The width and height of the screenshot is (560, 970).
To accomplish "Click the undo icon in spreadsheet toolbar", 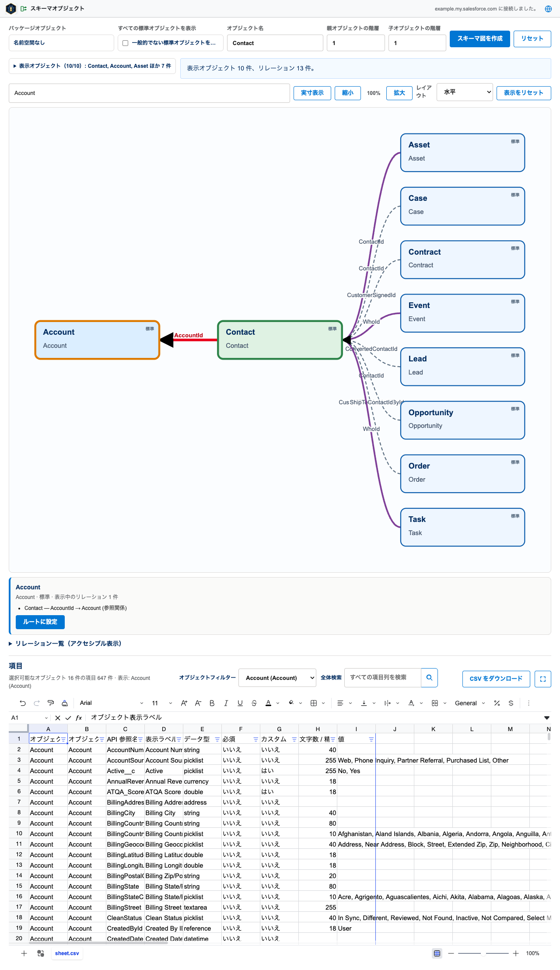I will click(x=23, y=703).
